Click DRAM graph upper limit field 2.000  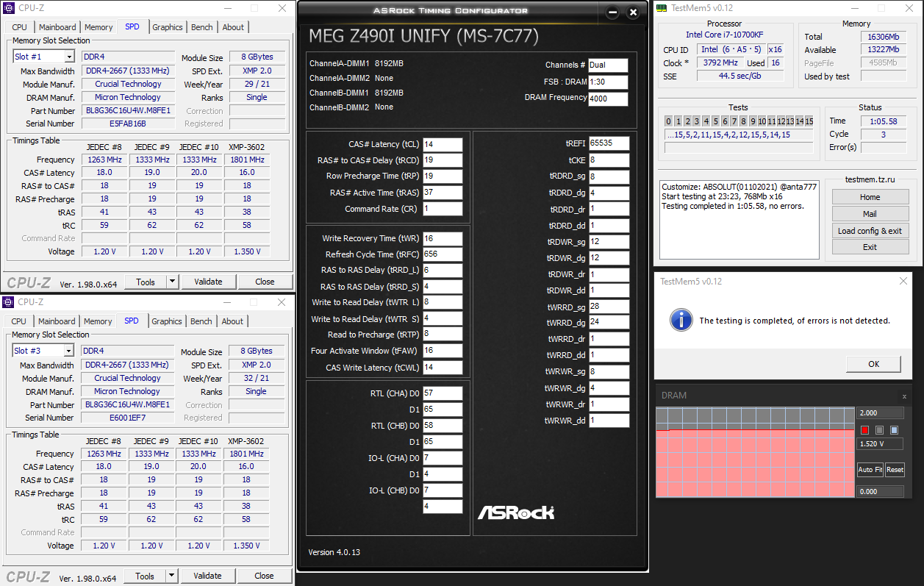880,413
